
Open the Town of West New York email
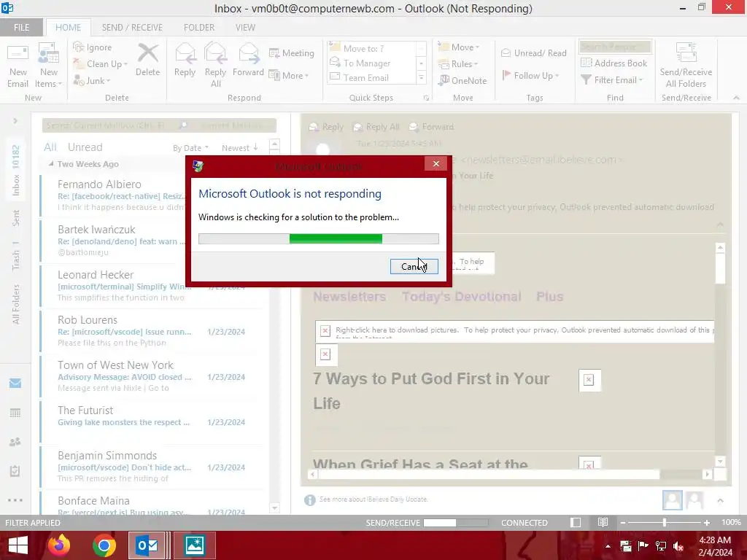coord(152,376)
